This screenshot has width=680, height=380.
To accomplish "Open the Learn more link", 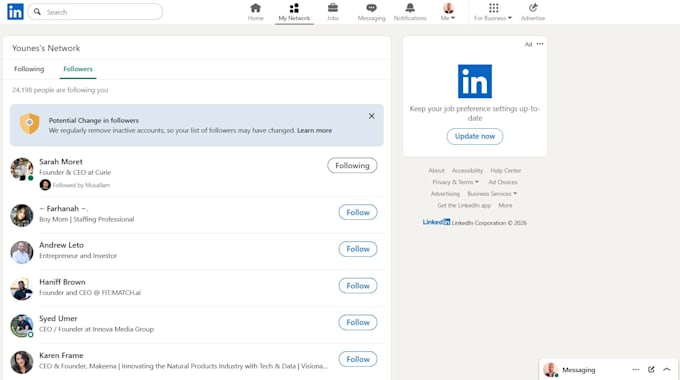I will (x=314, y=130).
